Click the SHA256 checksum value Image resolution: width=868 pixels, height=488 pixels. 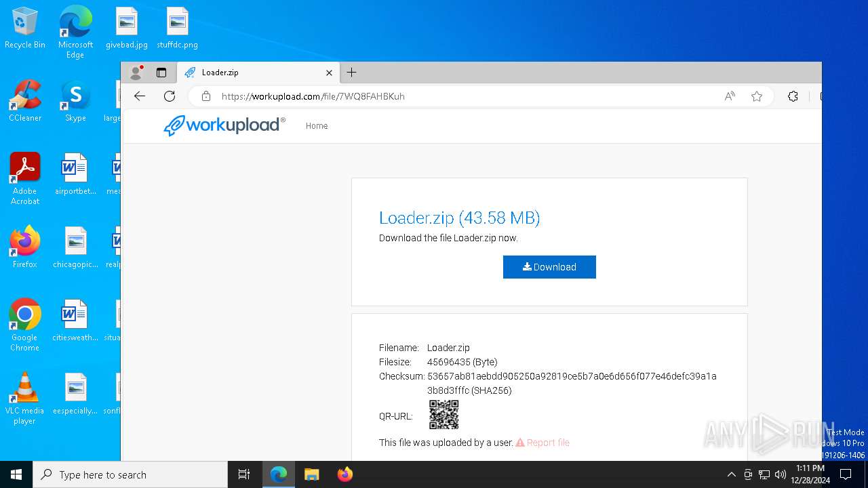tap(572, 383)
